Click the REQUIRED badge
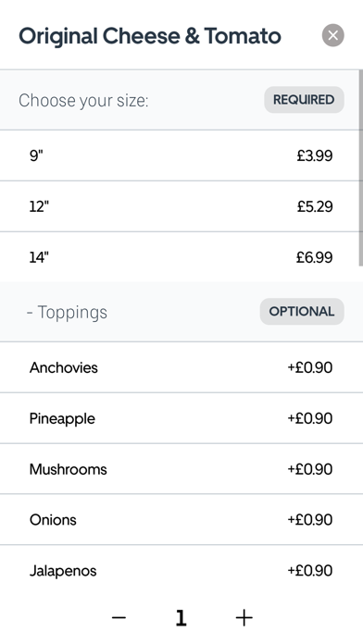Viewport: 363px width, 644px height. (304, 100)
